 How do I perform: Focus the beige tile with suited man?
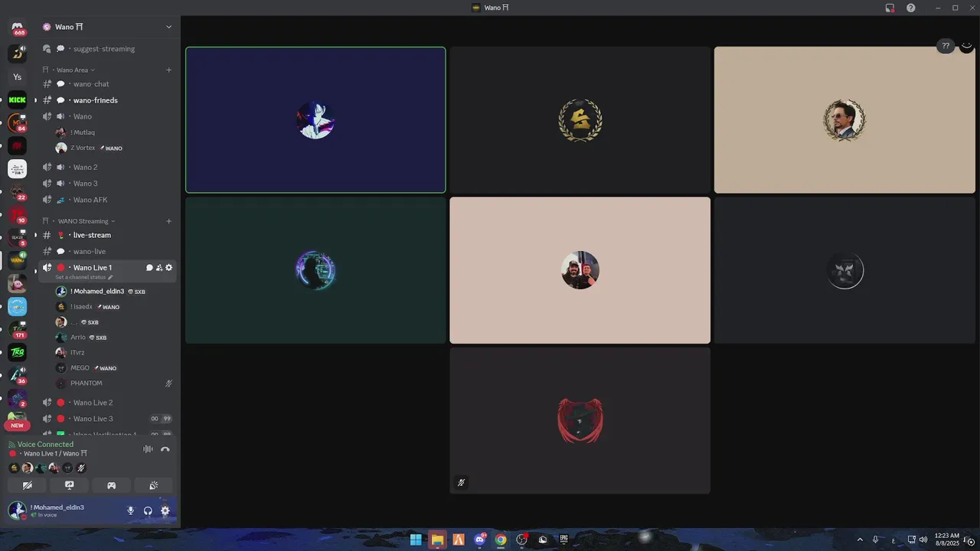(844, 120)
